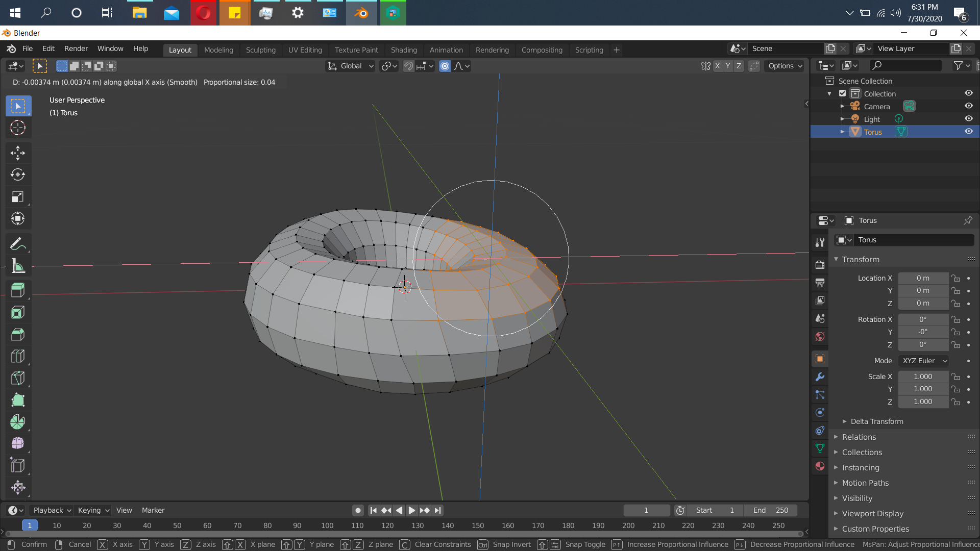The height and width of the screenshot is (551, 980).
Task: Select the Shrink/Fatten tool
Action: pyautogui.click(x=18, y=487)
